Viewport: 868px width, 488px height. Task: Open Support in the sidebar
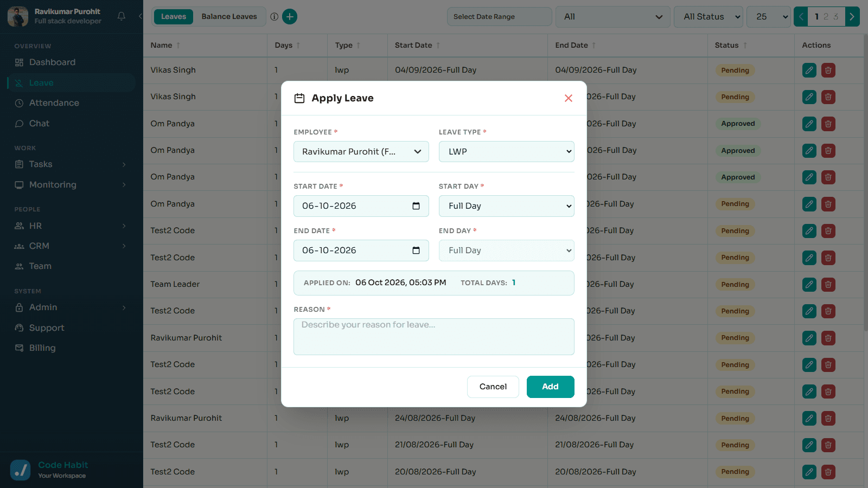coord(71,328)
